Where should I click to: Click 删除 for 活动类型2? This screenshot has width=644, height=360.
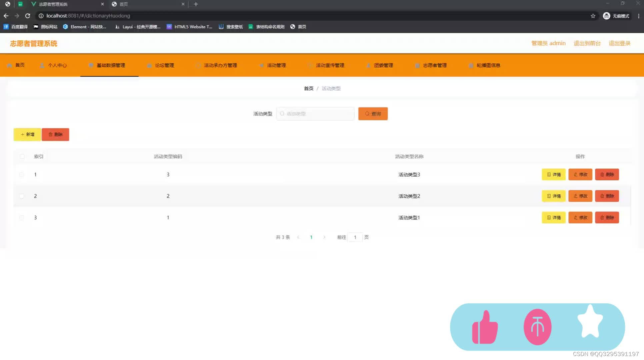(607, 196)
